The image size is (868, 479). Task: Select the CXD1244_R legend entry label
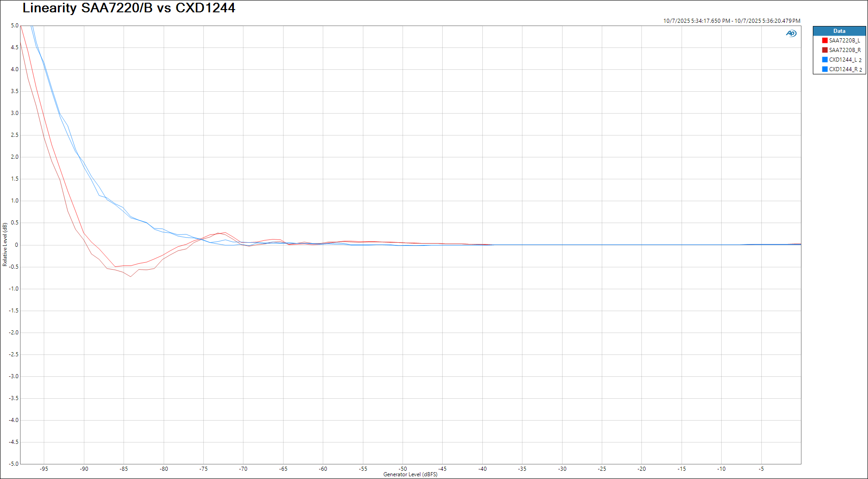(x=843, y=69)
